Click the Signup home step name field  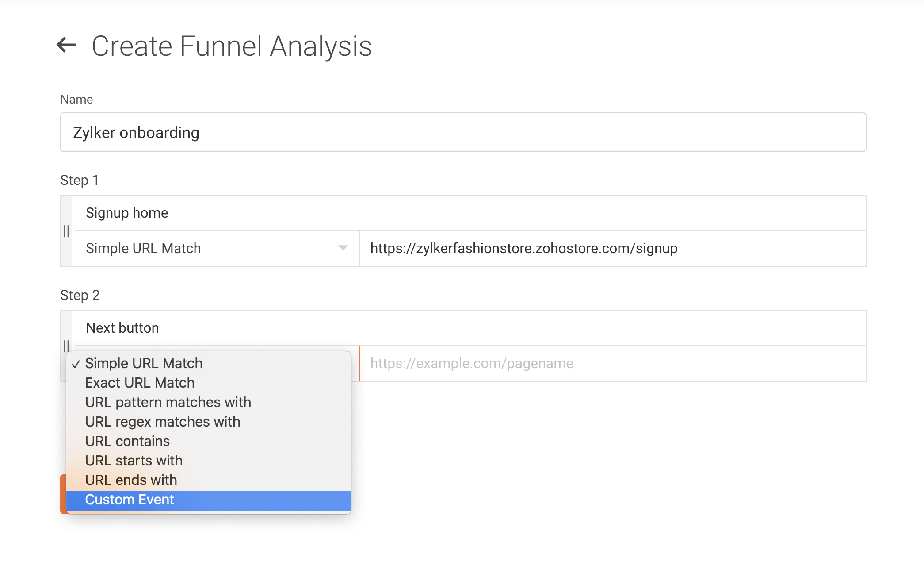[x=469, y=213]
